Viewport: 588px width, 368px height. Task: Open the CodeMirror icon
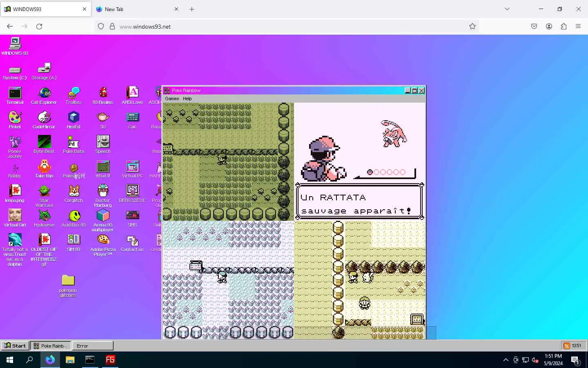coord(44,121)
